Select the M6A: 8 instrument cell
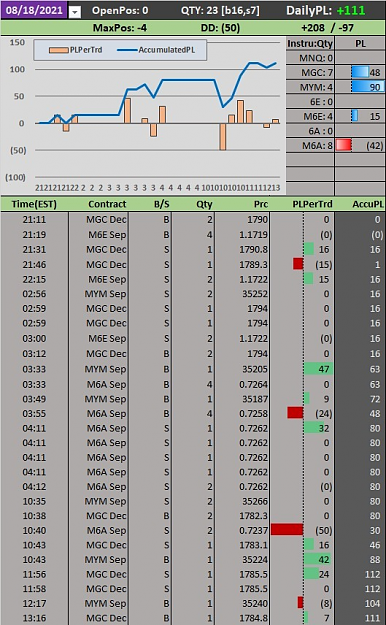 tap(310, 145)
